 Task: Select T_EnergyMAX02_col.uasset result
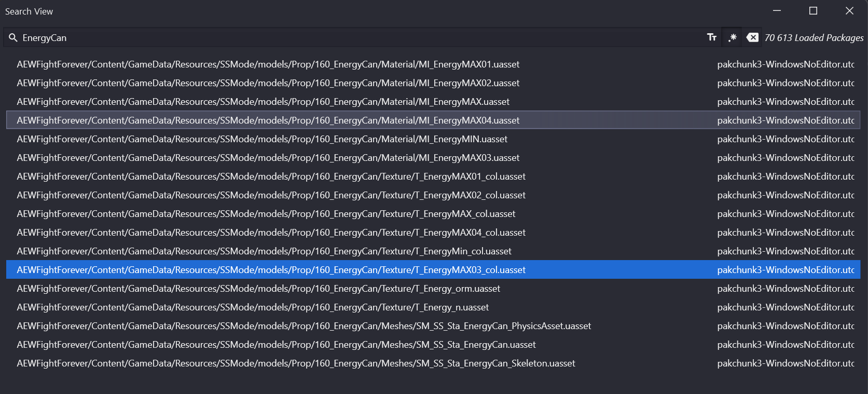[x=433, y=195]
